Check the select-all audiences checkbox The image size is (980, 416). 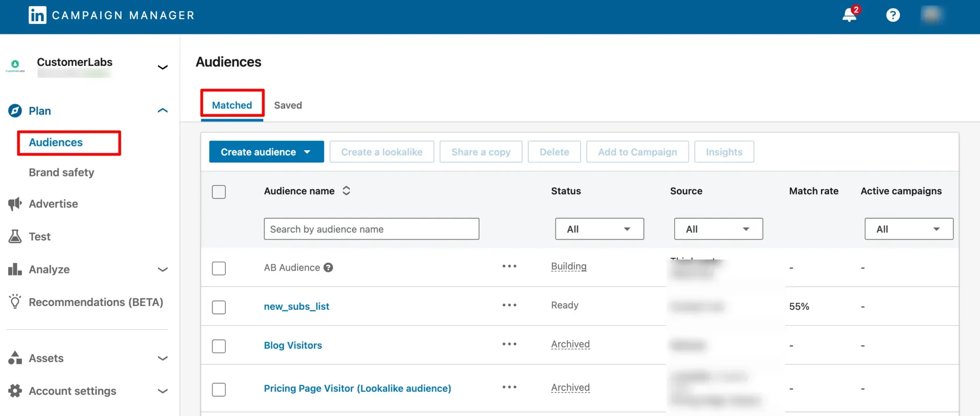(x=219, y=192)
